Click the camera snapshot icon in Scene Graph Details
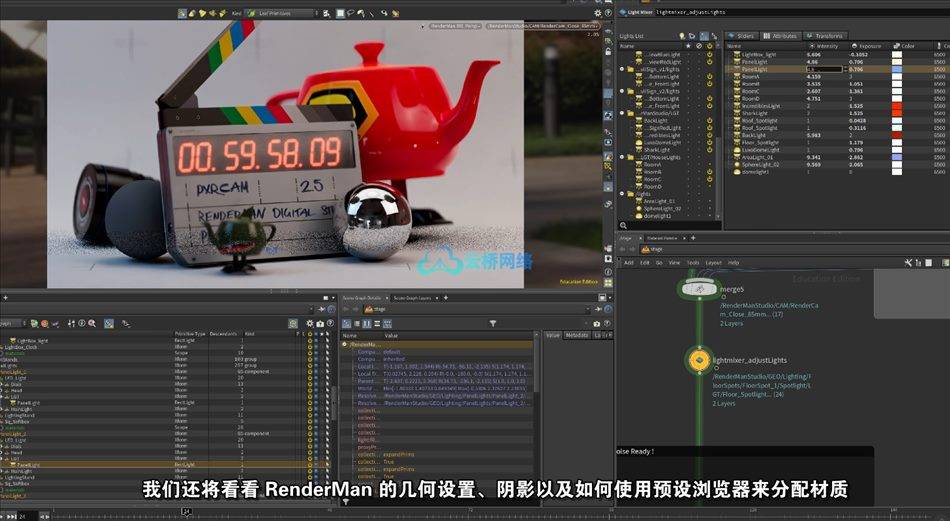 (597, 324)
